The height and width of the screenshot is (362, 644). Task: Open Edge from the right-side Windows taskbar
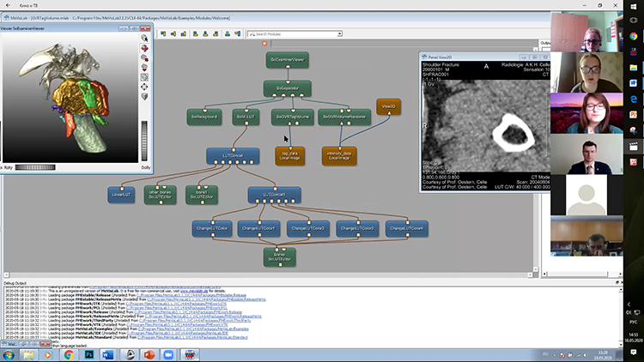click(x=634, y=99)
